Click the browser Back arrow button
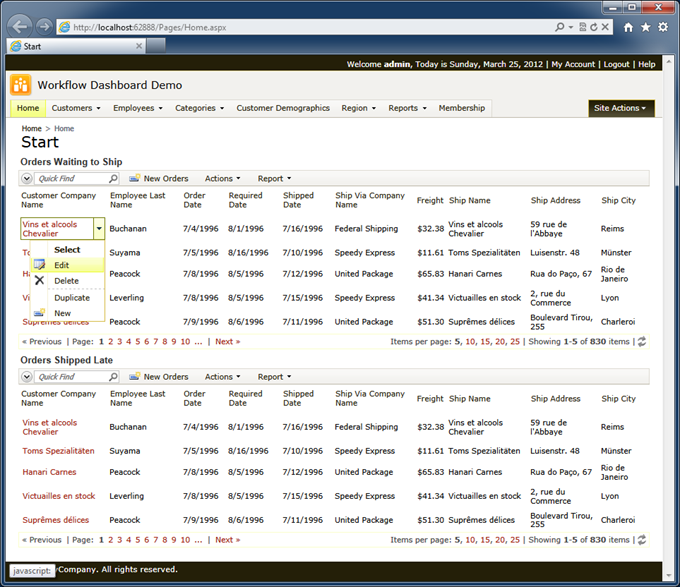680x587 pixels. pos(20,27)
